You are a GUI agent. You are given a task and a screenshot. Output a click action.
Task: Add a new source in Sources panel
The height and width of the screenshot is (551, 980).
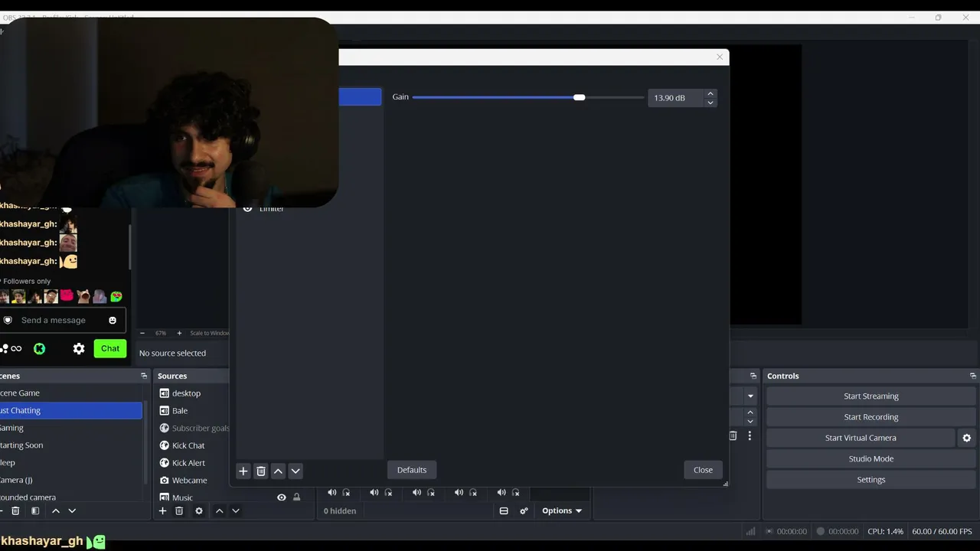162,510
